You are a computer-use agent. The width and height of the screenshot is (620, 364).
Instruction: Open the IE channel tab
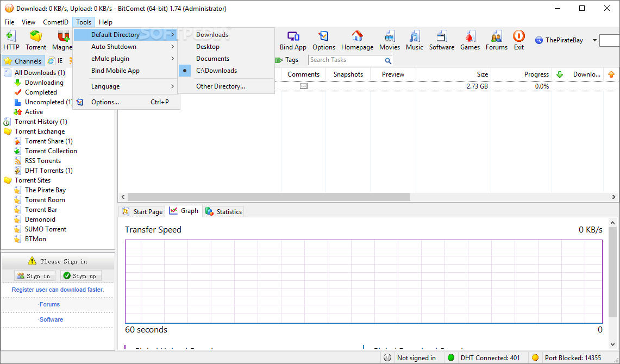coord(55,61)
